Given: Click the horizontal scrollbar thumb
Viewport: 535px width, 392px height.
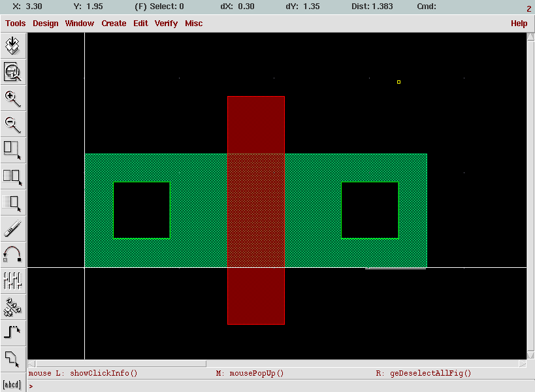Looking at the screenshot, I should coord(121,364).
